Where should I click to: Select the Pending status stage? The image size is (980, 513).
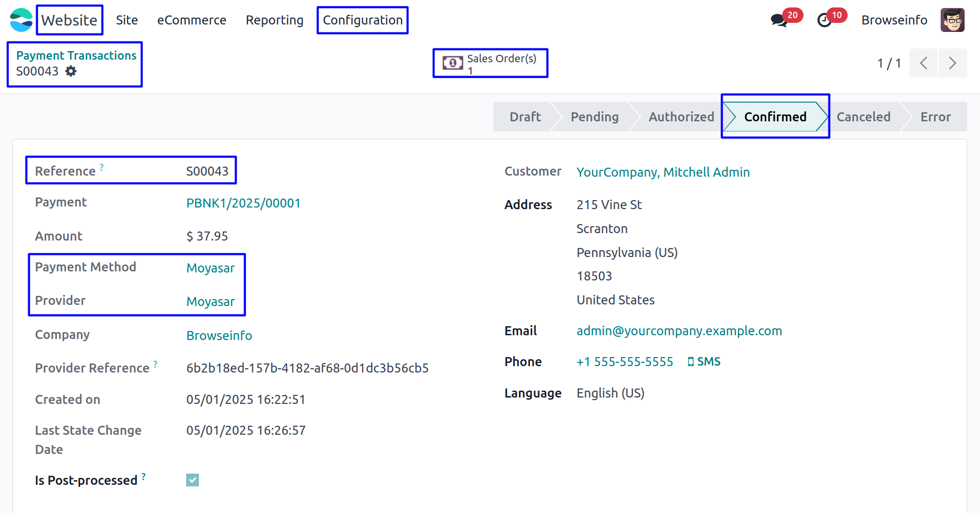tap(594, 117)
